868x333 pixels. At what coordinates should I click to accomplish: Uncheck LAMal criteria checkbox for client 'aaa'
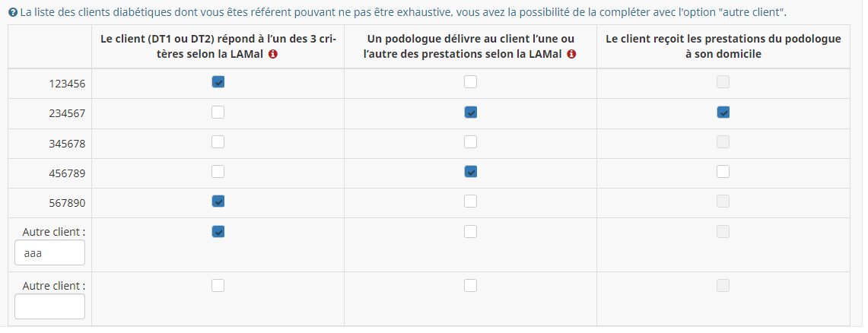click(218, 231)
